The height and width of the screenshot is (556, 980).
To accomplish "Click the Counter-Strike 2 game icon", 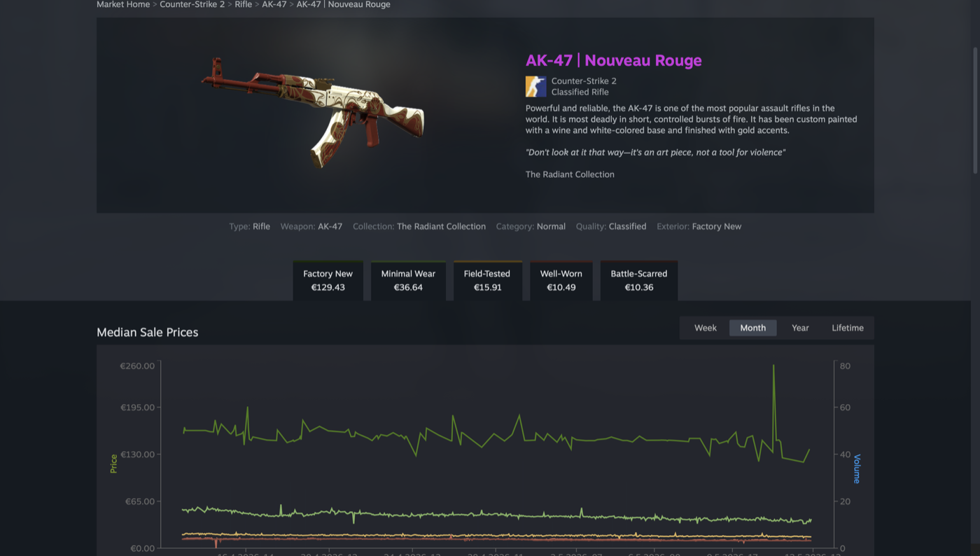I will 535,86.
